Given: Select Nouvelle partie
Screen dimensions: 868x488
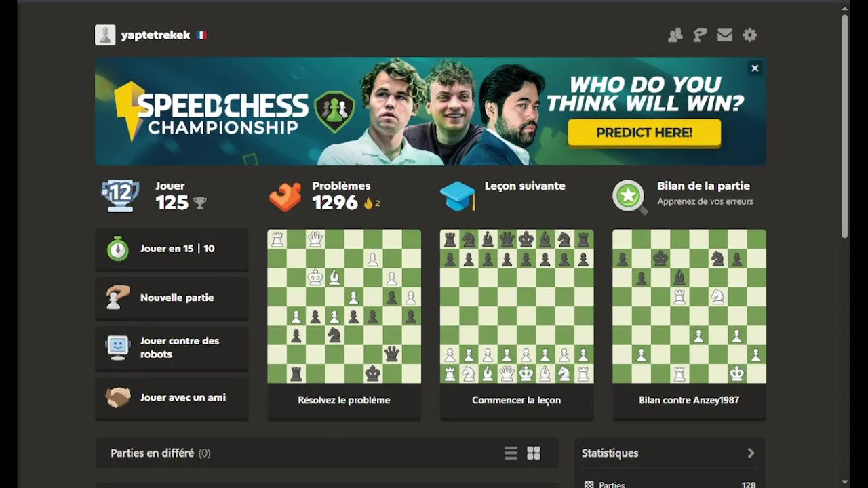Looking at the screenshot, I should [172, 298].
